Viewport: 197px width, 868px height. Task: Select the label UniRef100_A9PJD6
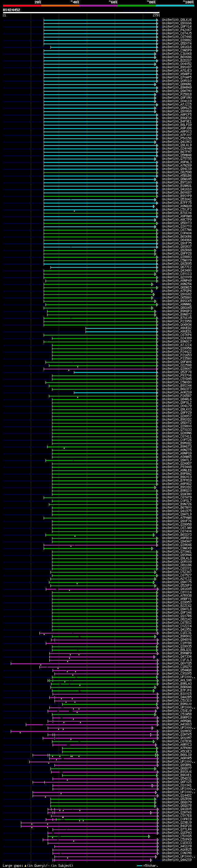click(x=177, y=128)
